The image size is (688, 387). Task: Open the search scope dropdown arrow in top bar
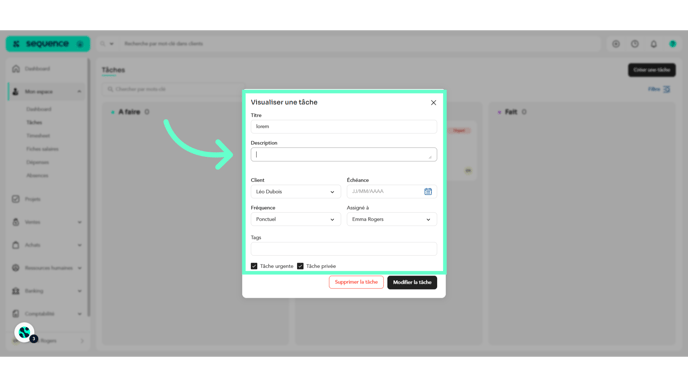coord(112,44)
